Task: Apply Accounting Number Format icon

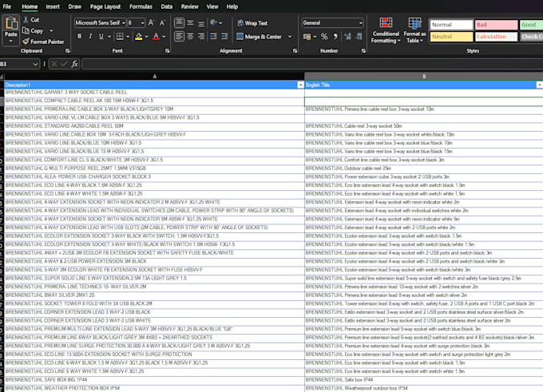Action: pyautogui.click(x=307, y=37)
